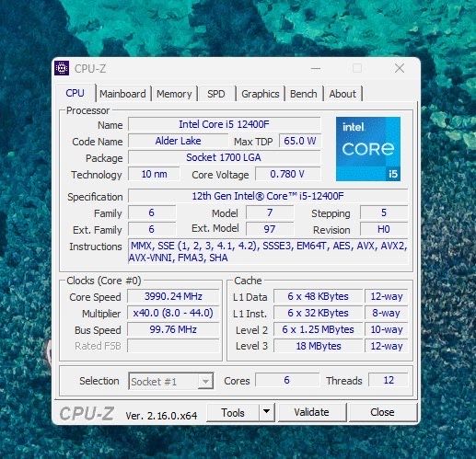Go to the Graphics tab
Screen dimensions: 476x459
point(261,94)
